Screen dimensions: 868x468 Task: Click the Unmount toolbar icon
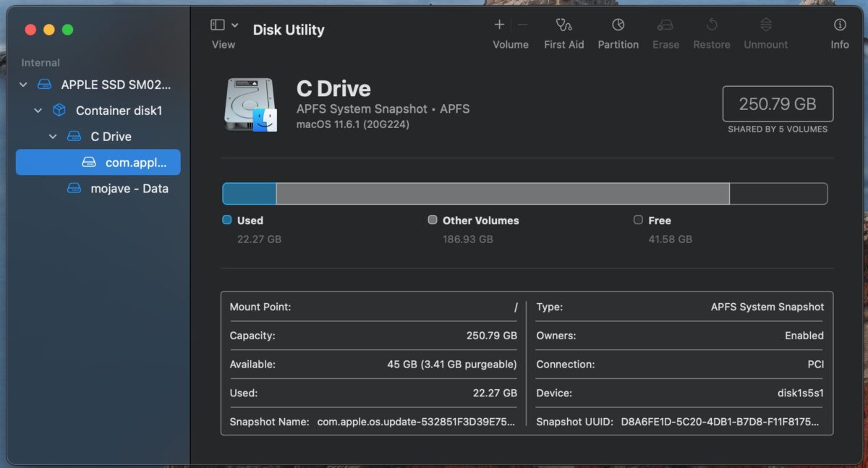765,25
